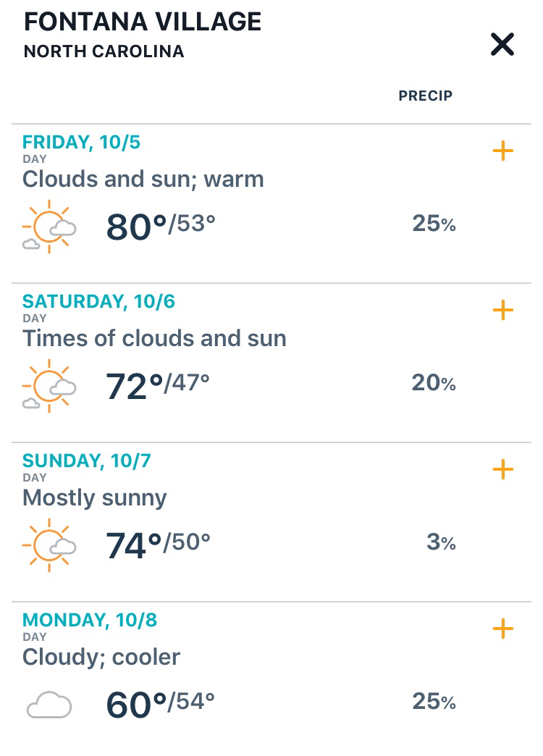Expand Friday 10/5 forecast details
Viewport: 543px width, 756px height.
[x=502, y=151]
